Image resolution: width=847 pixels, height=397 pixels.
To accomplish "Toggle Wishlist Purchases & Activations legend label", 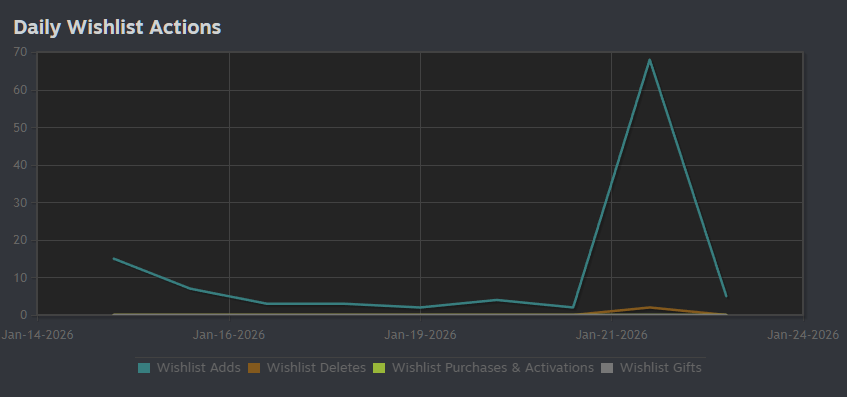I will pyautogui.click(x=493, y=368).
